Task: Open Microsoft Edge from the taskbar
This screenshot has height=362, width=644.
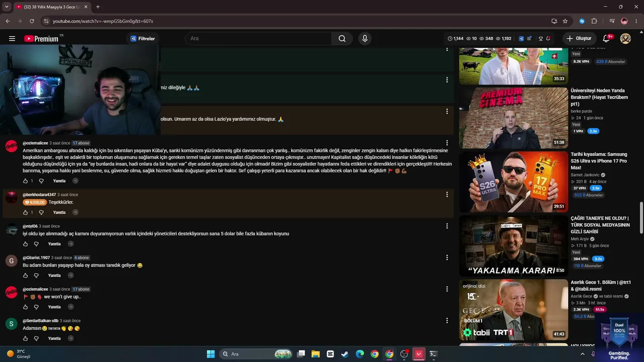Action: (x=360, y=354)
